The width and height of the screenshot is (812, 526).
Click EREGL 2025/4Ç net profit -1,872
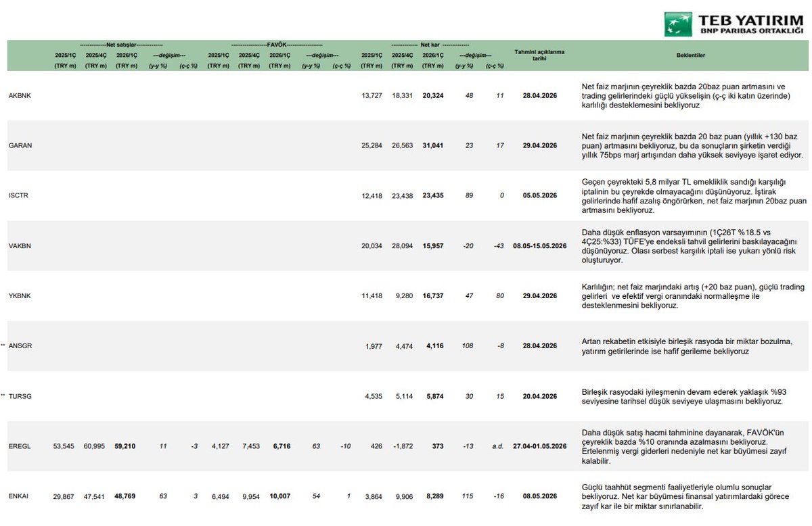(x=403, y=446)
